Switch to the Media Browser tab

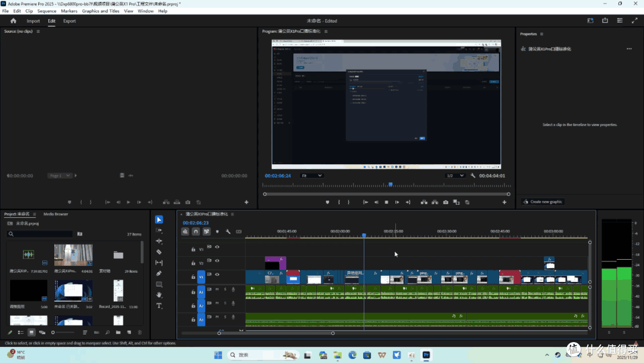pos(56,214)
